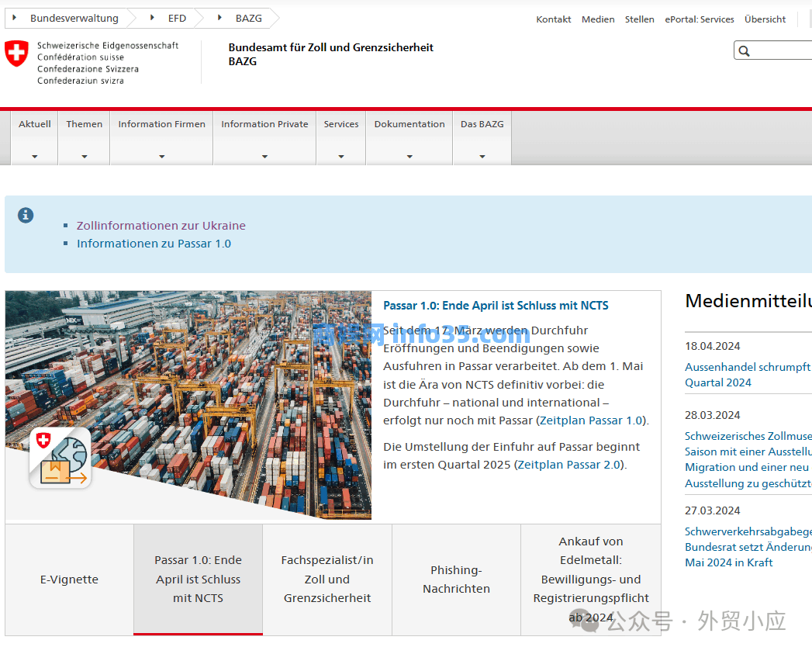Click the Swiss Confederation coat of arms logo
The image size is (812, 654).
pyautogui.click(x=16, y=54)
